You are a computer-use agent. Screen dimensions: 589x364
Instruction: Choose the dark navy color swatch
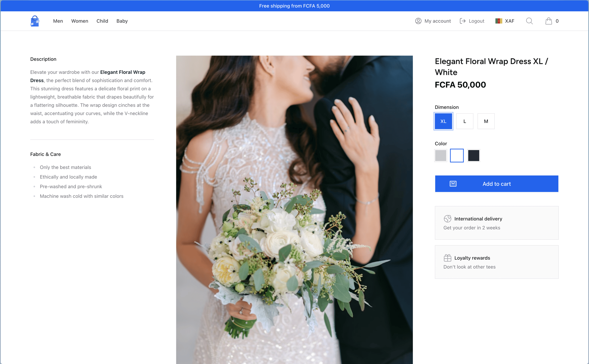coord(474,156)
